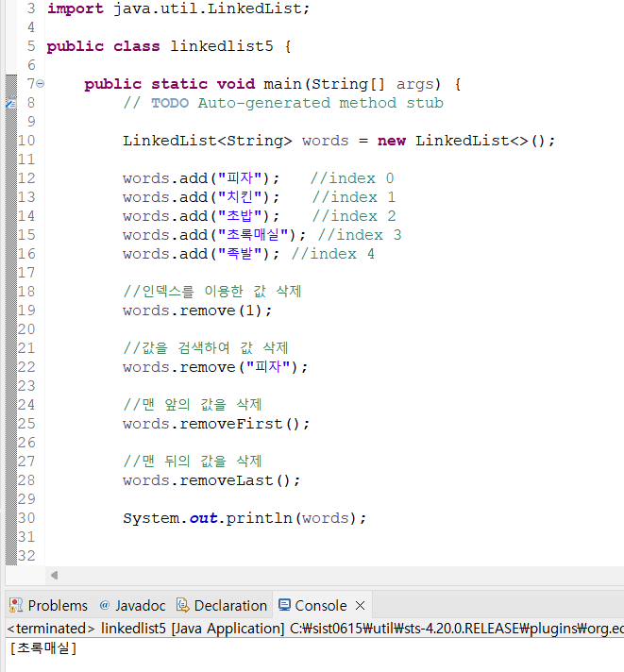
Task: Click the terminated linkedlist5 status line
Action: coord(315,629)
